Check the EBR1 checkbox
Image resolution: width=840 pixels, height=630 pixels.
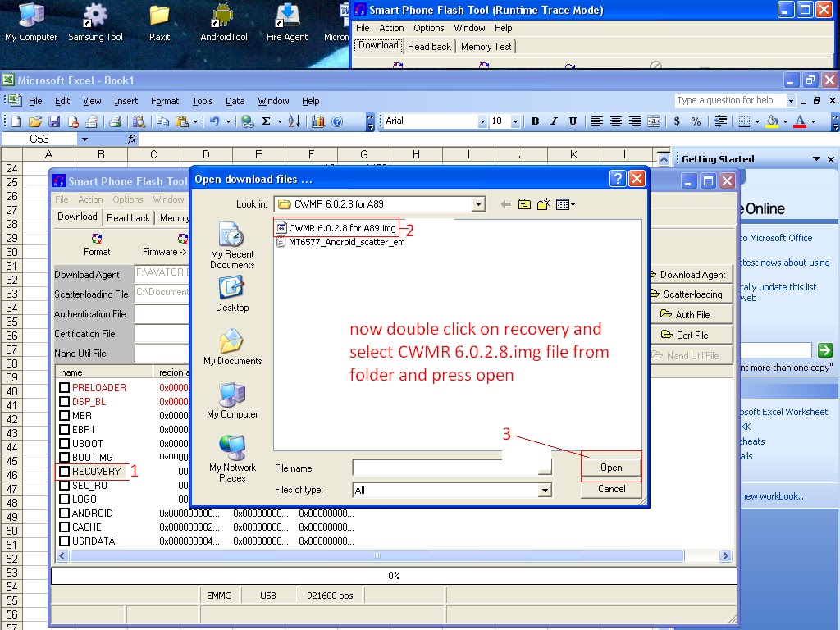(64, 429)
